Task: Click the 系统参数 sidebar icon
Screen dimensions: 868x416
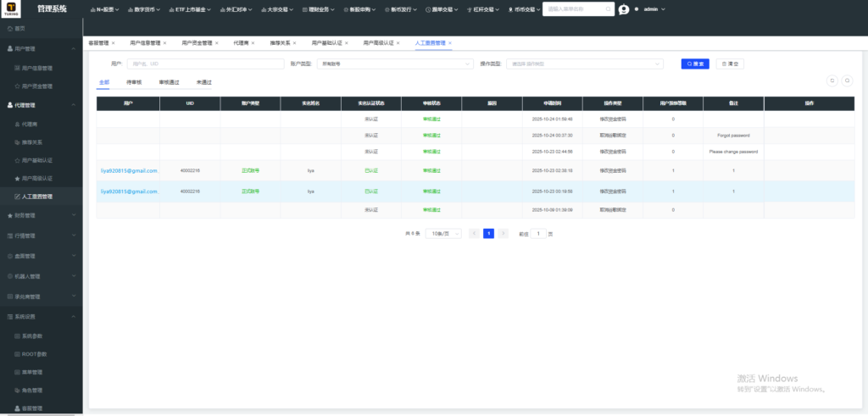Action: point(17,336)
